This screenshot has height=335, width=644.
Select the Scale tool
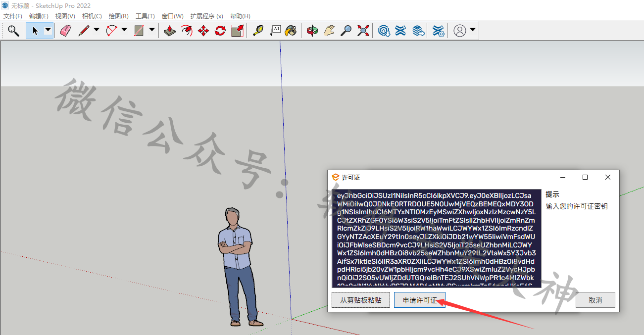[238, 31]
